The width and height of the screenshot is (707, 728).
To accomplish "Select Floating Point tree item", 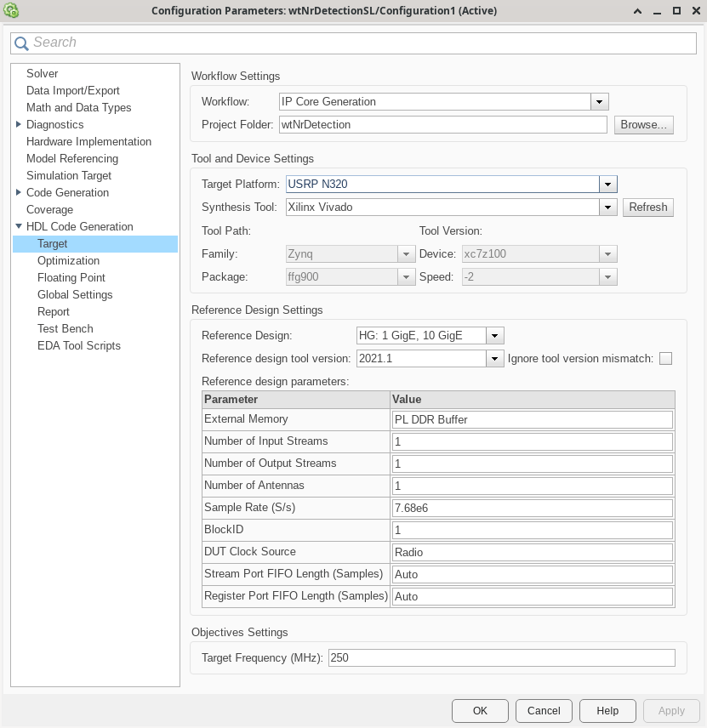I will [71, 277].
